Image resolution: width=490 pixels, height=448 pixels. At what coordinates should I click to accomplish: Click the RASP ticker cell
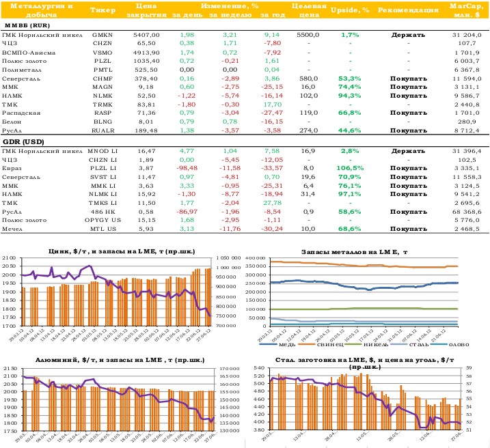click(103, 113)
